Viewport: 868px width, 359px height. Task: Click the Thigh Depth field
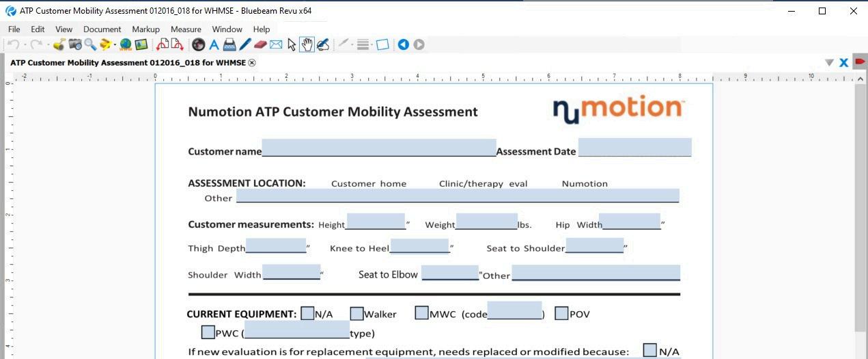coord(276,245)
